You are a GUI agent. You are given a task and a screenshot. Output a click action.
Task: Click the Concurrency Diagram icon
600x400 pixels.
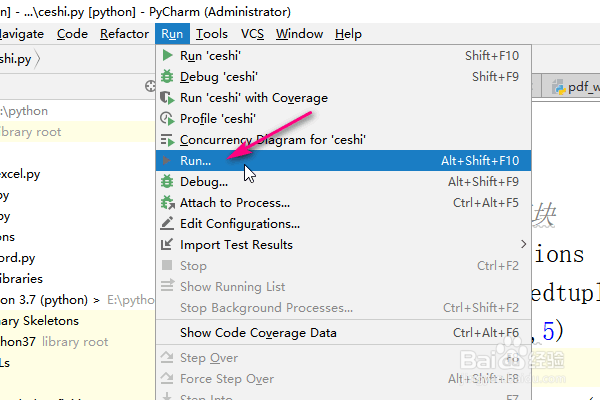coord(167,140)
